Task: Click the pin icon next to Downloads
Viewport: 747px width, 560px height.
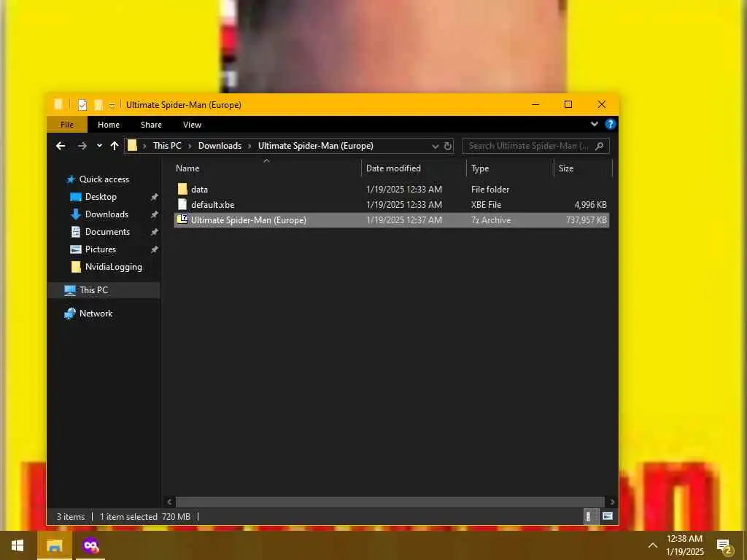Action: (x=154, y=215)
